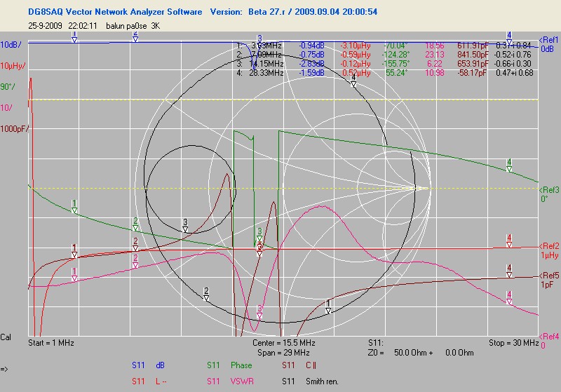Click black Smith chart marker 1
Image resolution: width=561 pixels, height=392 pixels.
pyautogui.click(x=327, y=308)
